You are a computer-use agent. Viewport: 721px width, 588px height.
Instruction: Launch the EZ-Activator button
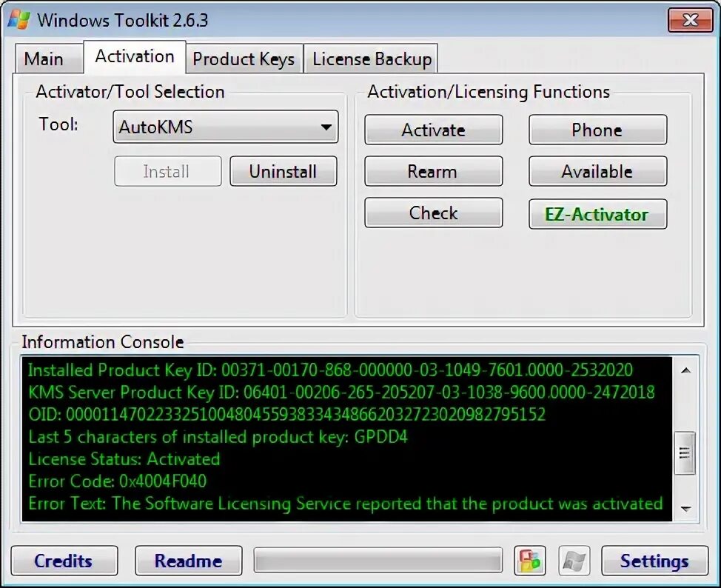coord(597,214)
